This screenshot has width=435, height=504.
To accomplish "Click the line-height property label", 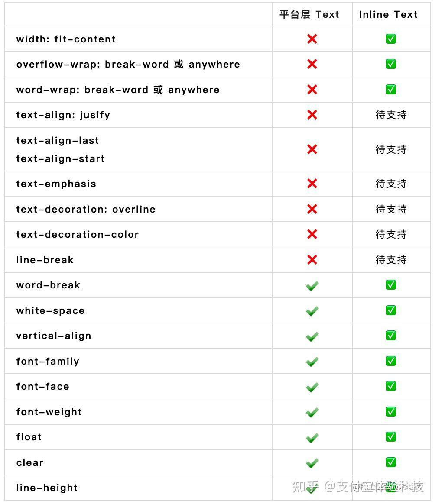I will 47,488.
